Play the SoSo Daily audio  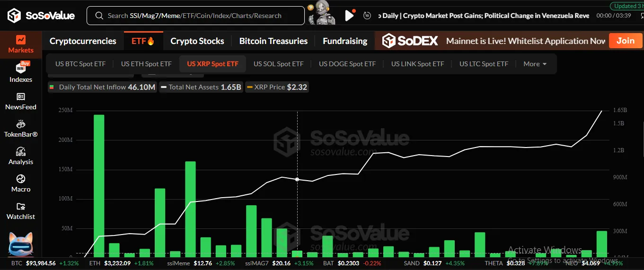349,16
